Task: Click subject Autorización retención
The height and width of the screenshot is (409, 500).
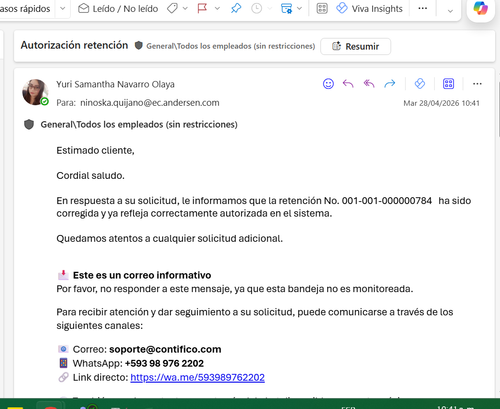Action: 74,45
